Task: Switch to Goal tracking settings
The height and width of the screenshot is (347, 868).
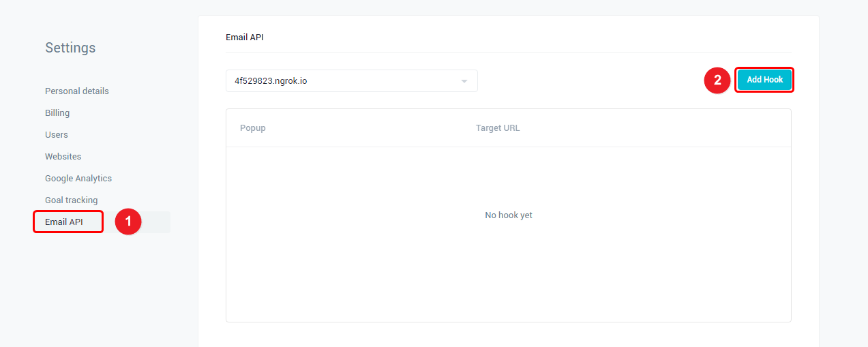Action: pyautogui.click(x=72, y=200)
